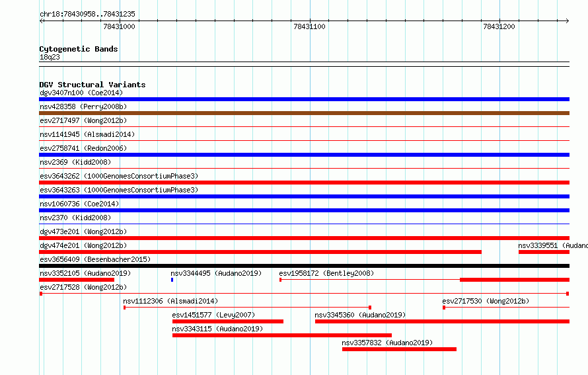
Task: Select the blue esv2758741 variant bar
Action: [304, 155]
